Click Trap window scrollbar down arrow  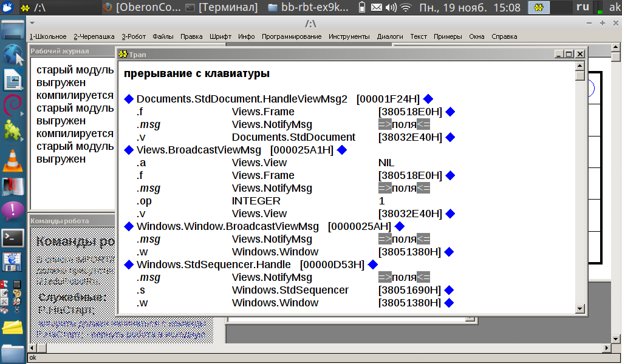click(580, 309)
